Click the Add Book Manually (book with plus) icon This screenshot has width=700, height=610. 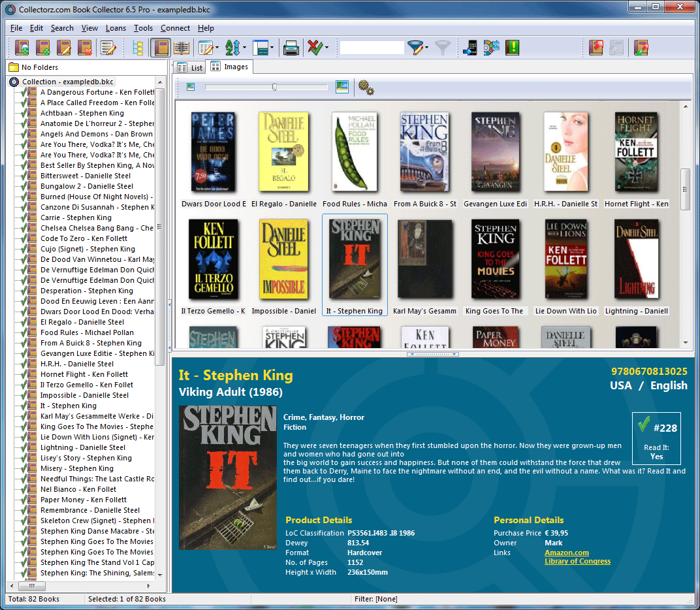pyautogui.click(x=43, y=47)
